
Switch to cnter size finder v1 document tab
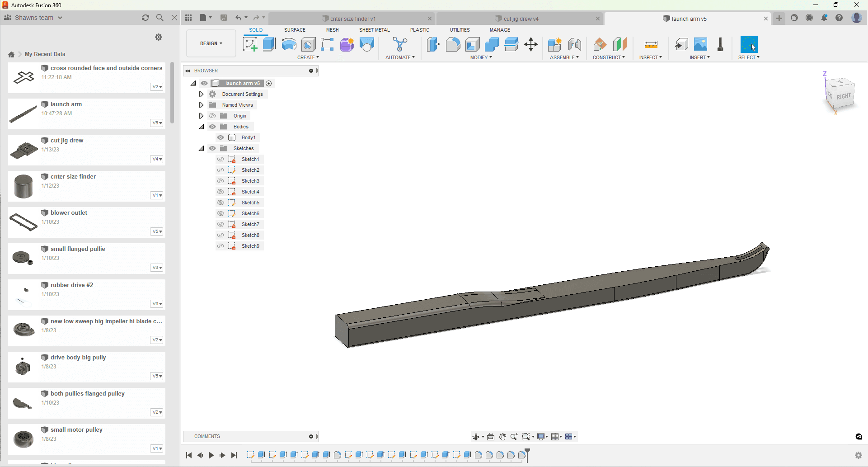click(352, 19)
